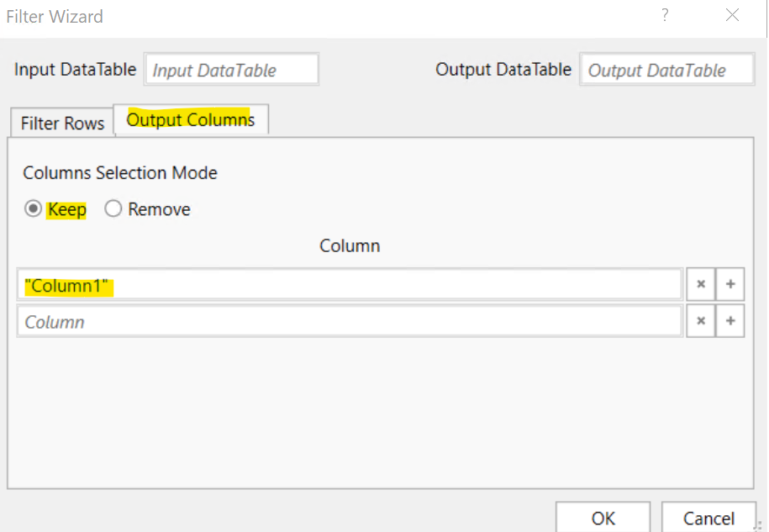The width and height of the screenshot is (769, 532).
Task: Close the Filter Wizard dialog
Action: [732, 16]
